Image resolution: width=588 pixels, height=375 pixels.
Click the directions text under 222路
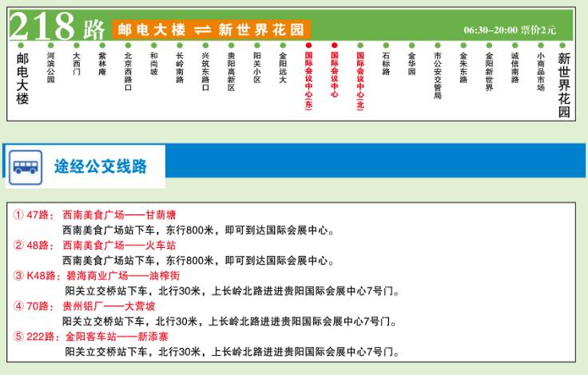tap(232, 352)
